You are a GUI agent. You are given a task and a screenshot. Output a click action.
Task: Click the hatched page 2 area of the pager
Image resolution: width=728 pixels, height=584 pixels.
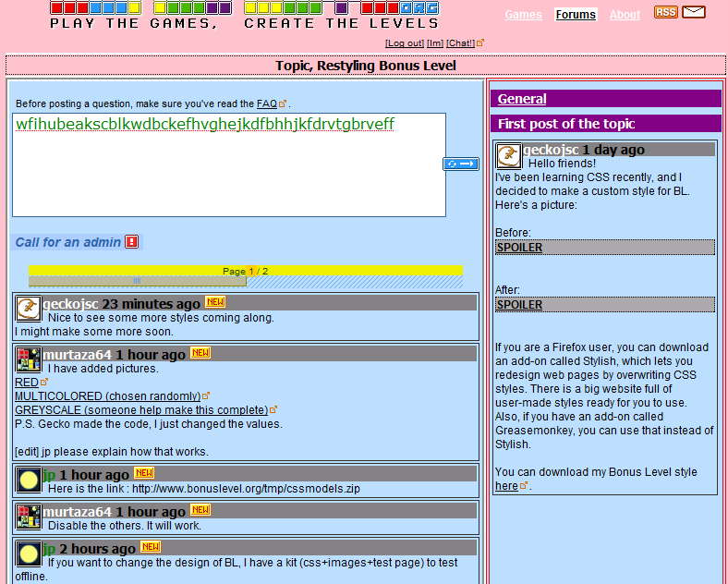[x=355, y=282]
